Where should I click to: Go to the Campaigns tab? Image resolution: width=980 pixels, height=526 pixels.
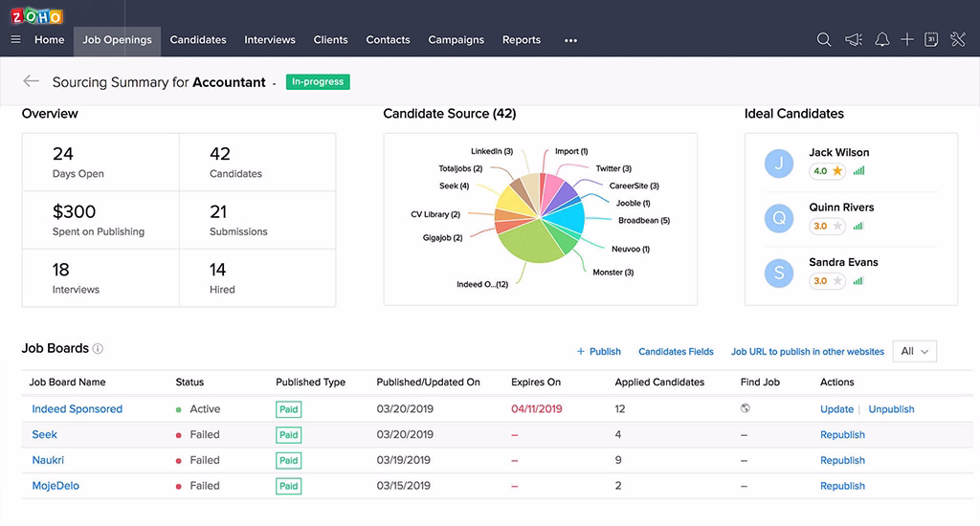tap(457, 40)
